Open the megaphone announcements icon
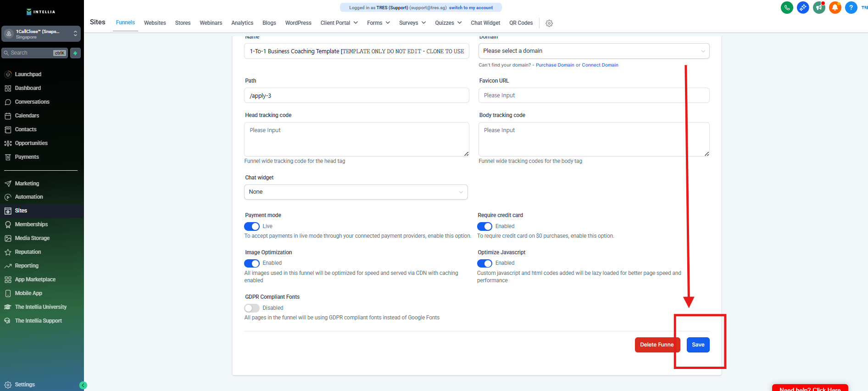 pos(819,7)
